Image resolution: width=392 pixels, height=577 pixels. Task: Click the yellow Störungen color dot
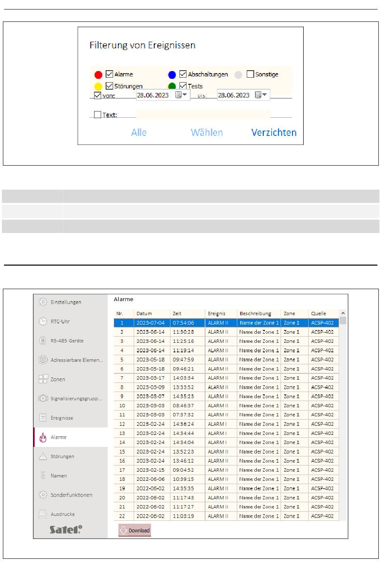click(x=98, y=86)
